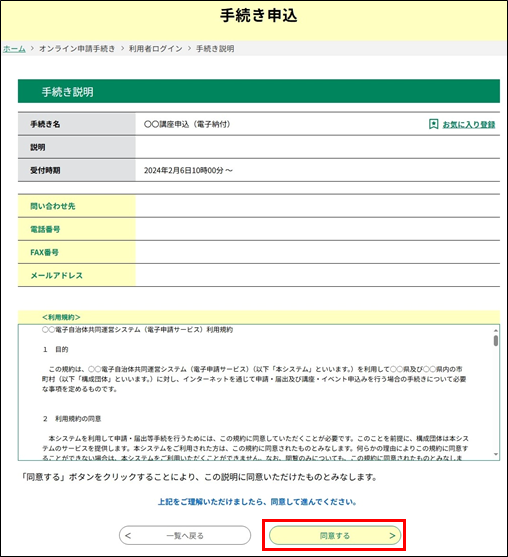This screenshot has height=557, width=508.
Task: Click the ○○講座申込（電子納付） procedure name
Action: (x=187, y=124)
